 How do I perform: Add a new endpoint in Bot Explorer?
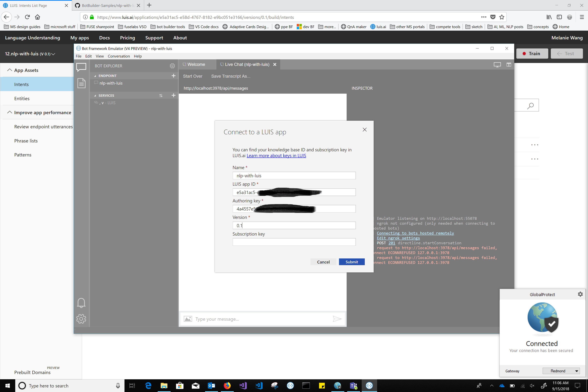(173, 75)
